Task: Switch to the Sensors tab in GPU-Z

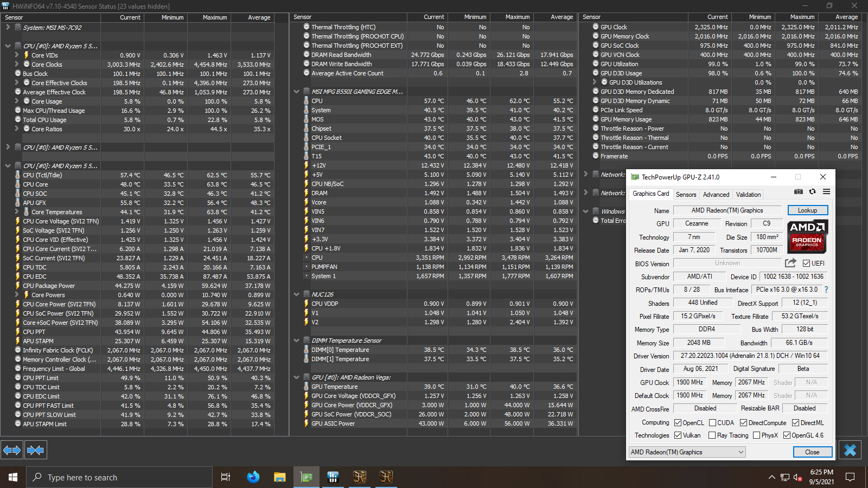Action: point(686,195)
